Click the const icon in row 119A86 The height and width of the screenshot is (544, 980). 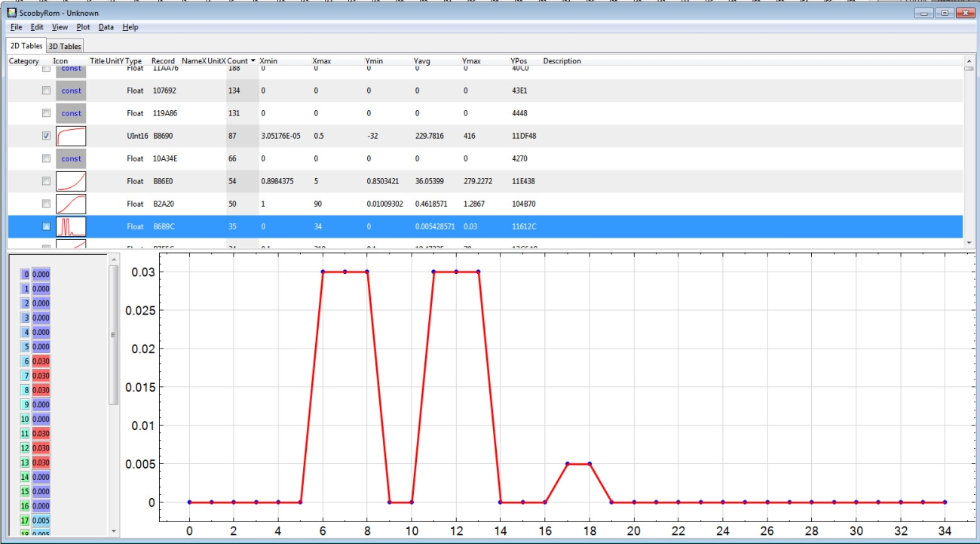click(x=71, y=113)
